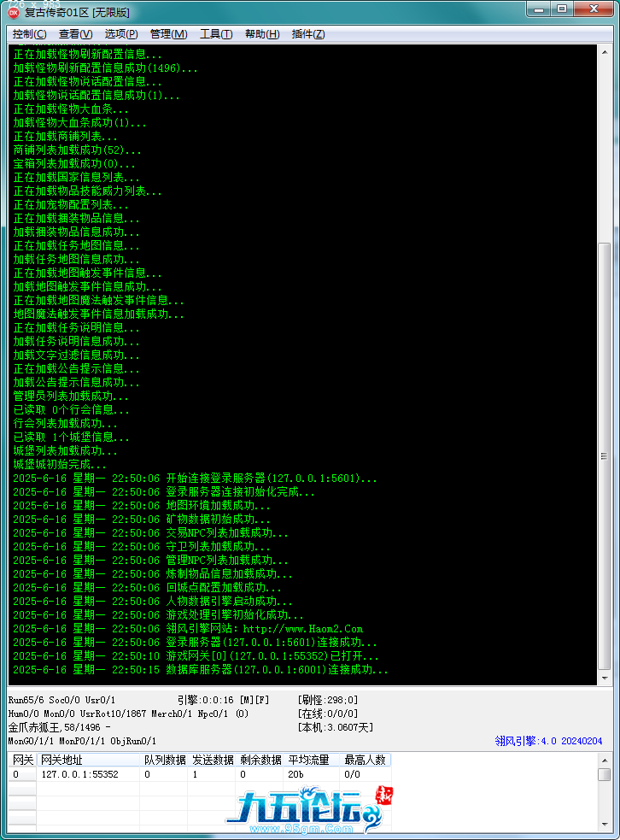
Task: Click gateway table scrollbar down arrow
Action: click(605, 825)
